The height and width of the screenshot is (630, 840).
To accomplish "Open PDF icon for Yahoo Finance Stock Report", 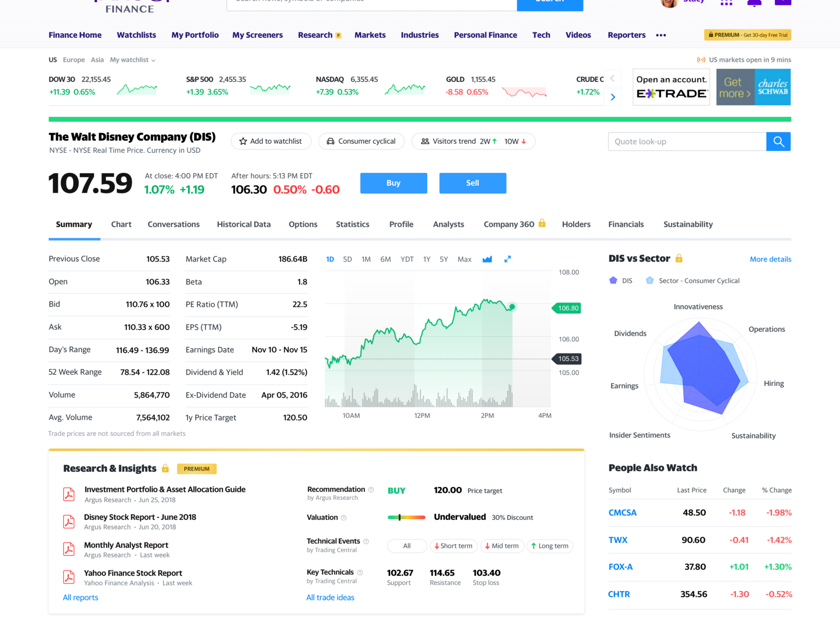I will (x=69, y=577).
